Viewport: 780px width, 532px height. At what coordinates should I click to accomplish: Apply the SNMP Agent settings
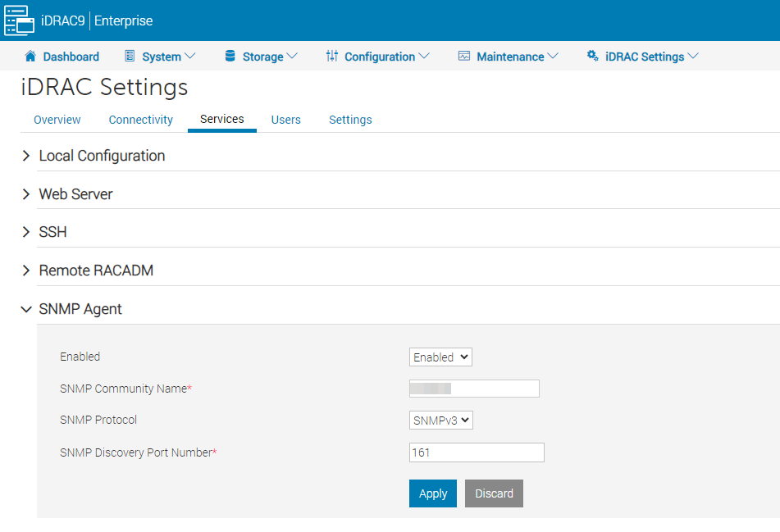pyautogui.click(x=433, y=493)
